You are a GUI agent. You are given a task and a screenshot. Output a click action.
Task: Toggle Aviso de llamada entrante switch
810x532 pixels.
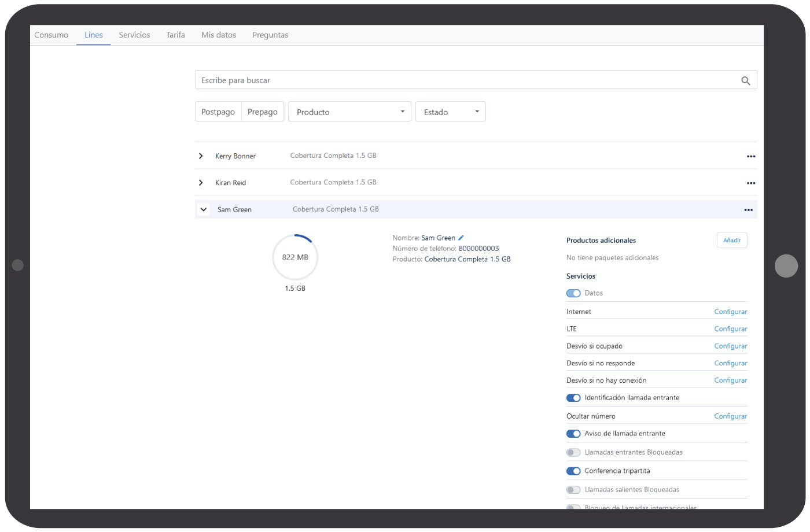(573, 434)
